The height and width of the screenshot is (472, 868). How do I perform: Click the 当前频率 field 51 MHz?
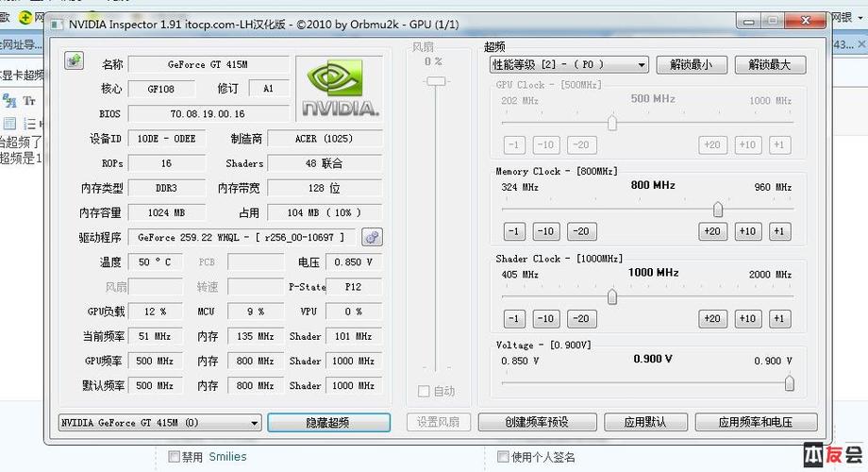tap(155, 336)
